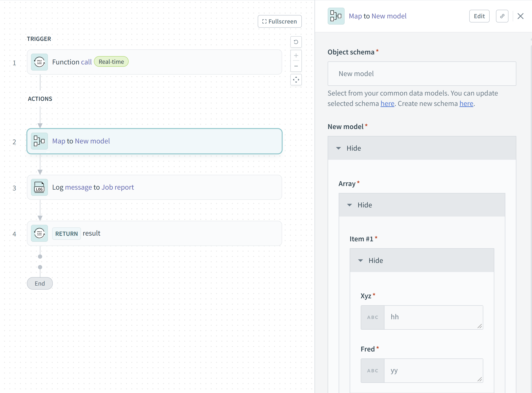
Task: Copy the step link using the chain icon
Action: (502, 16)
